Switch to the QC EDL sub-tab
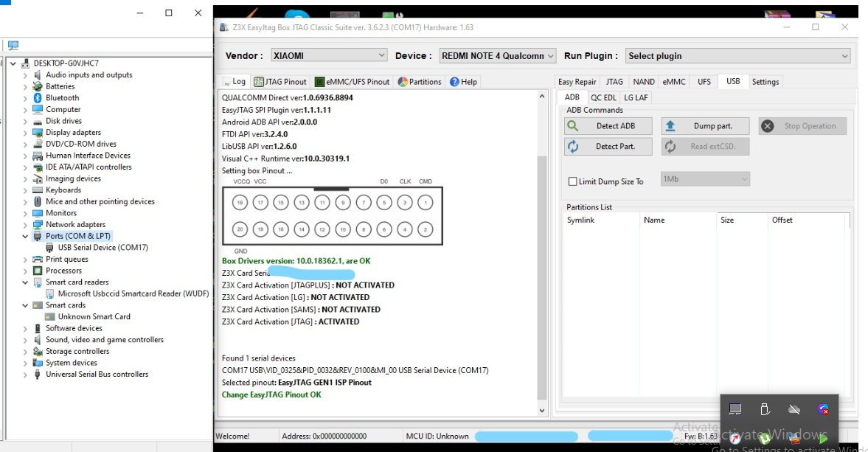The height and width of the screenshot is (452, 868). [x=603, y=97]
